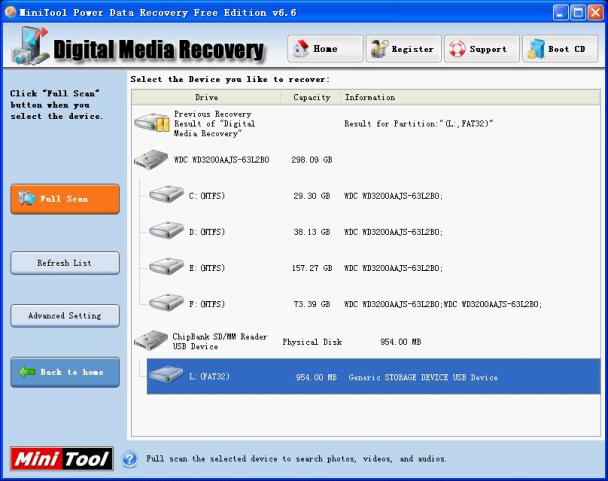This screenshot has width=608, height=481.
Task: Select the Previous Recovery Result entry
Action: (366, 124)
